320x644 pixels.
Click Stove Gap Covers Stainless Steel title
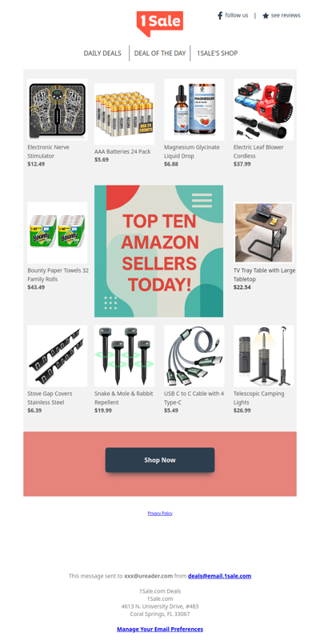click(50, 398)
